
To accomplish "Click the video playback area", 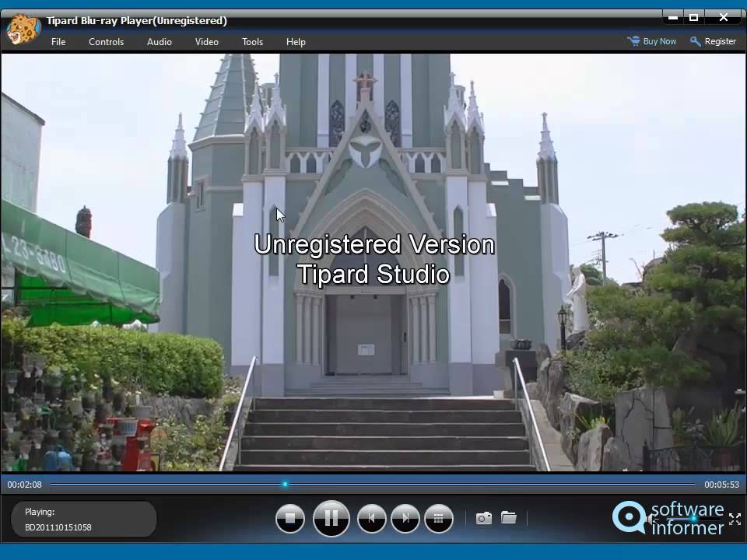I will [373, 262].
